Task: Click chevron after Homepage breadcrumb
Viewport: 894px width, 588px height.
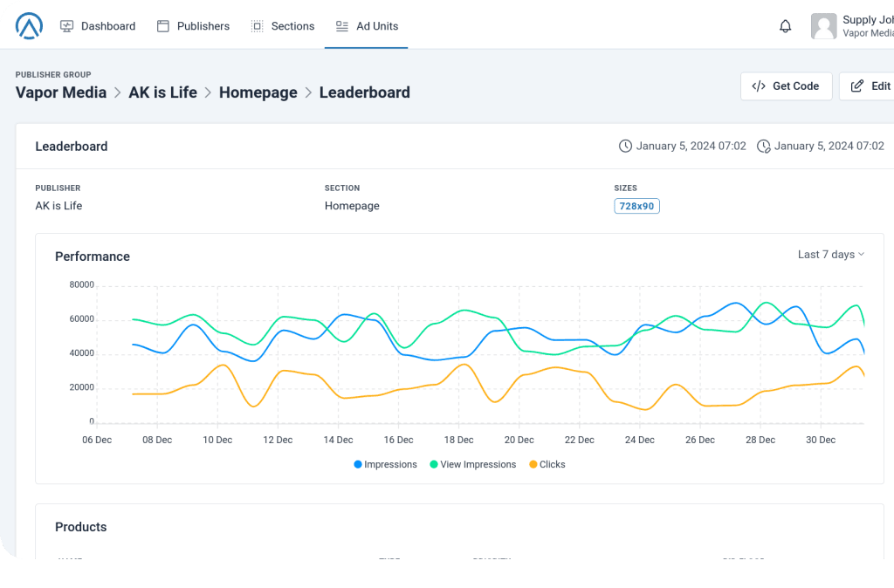Action: pos(308,92)
